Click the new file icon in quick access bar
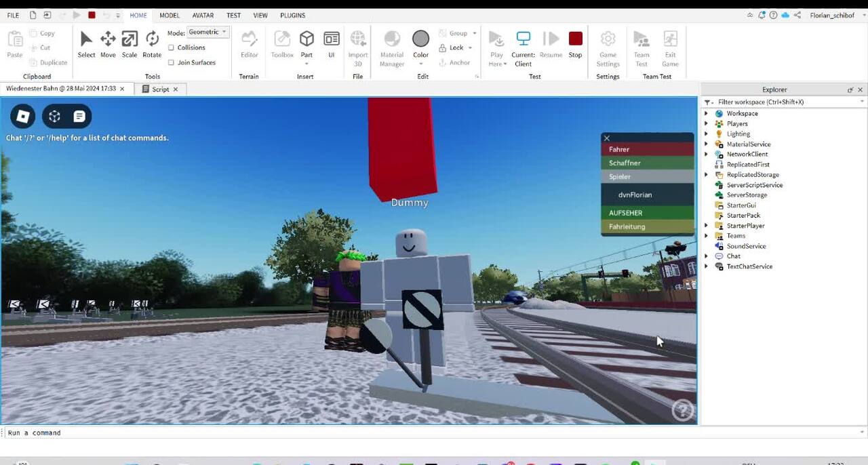 33,15
